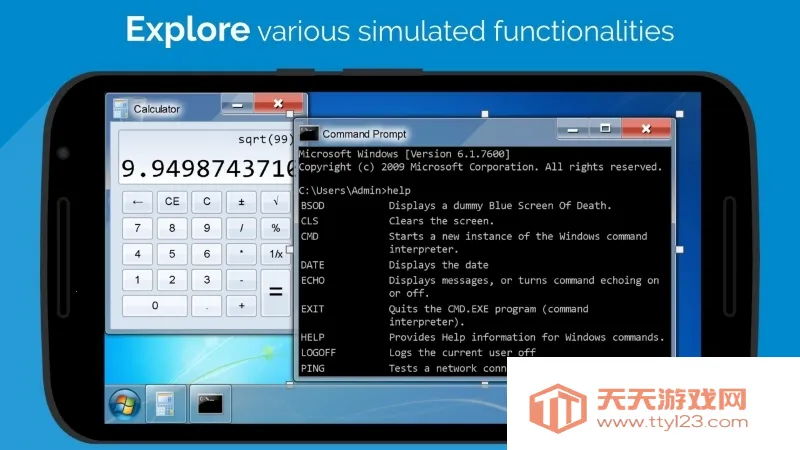
Task: Minimize the Command Prompt window
Action: click(573, 130)
